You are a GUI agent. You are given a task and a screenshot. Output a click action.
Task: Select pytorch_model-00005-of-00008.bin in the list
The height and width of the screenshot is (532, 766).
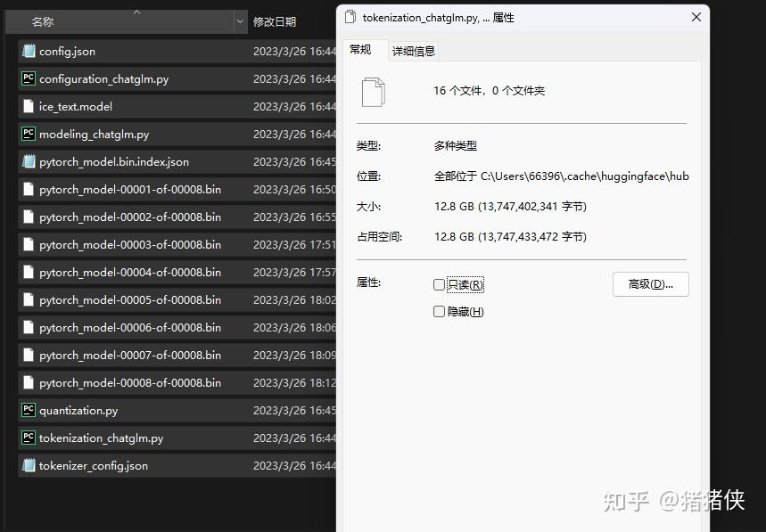point(134,299)
